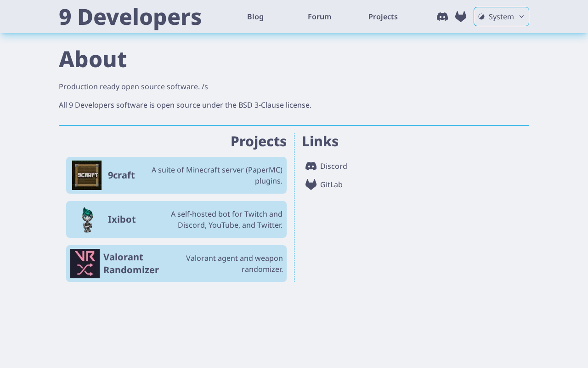This screenshot has height=368, width=588.
Task: Open the System theme dropdown
Action: pyautogui.click(x=501, y=17)
